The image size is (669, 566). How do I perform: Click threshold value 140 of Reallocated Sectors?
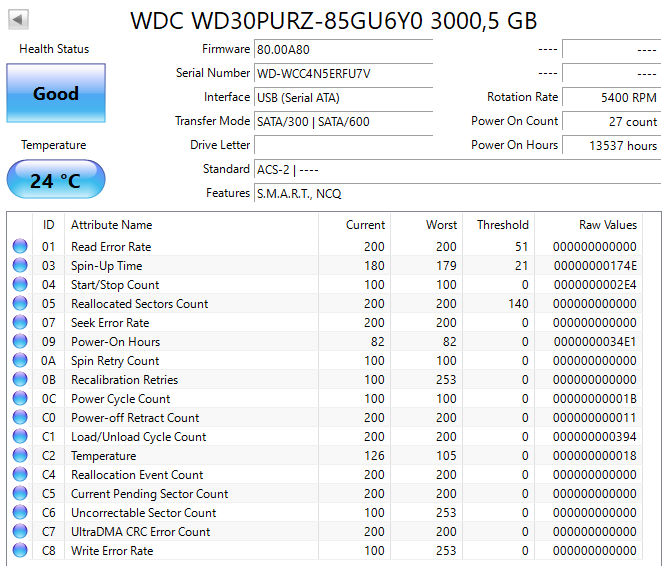click(518, 304)
